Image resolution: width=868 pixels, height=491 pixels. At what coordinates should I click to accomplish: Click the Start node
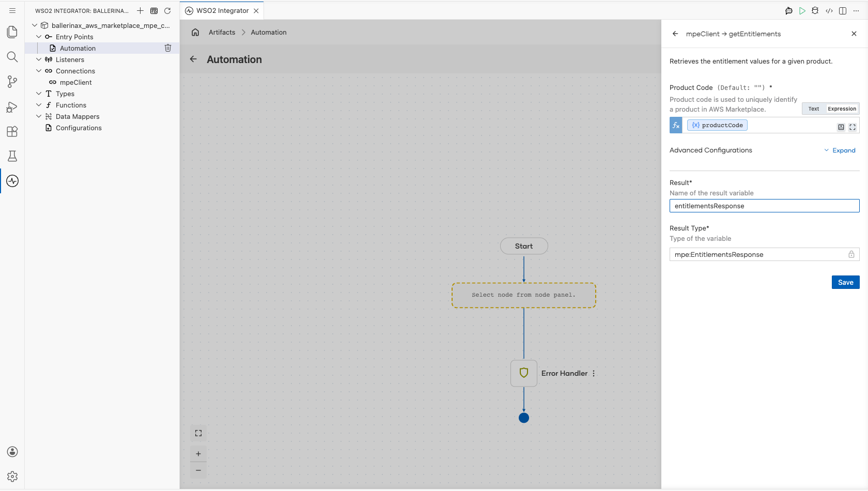click(524, 246)
